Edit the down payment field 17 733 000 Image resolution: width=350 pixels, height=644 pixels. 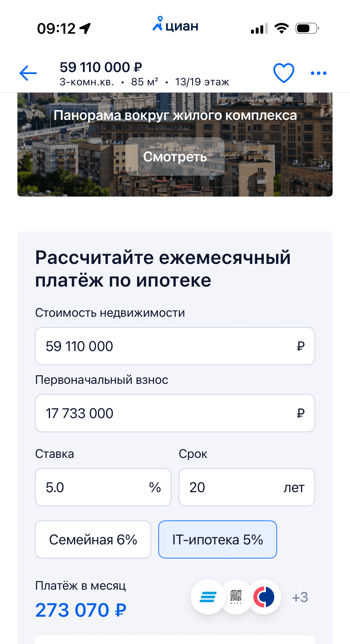coord(175,413)
